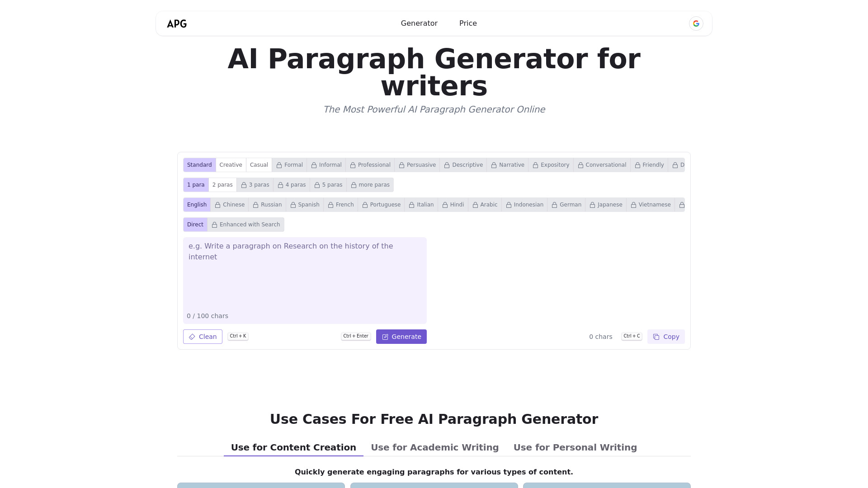Select the Creative style tab
The width and height of the screenshot is (868, 488).
(x=230, y=165)
